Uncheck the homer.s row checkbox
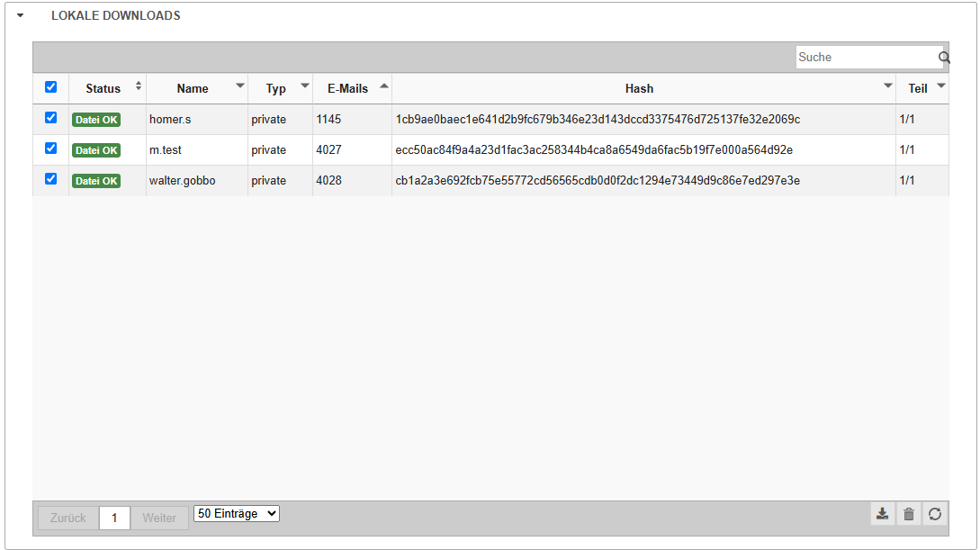This screenshot has height=550, width=980. [x=50, y=118]
